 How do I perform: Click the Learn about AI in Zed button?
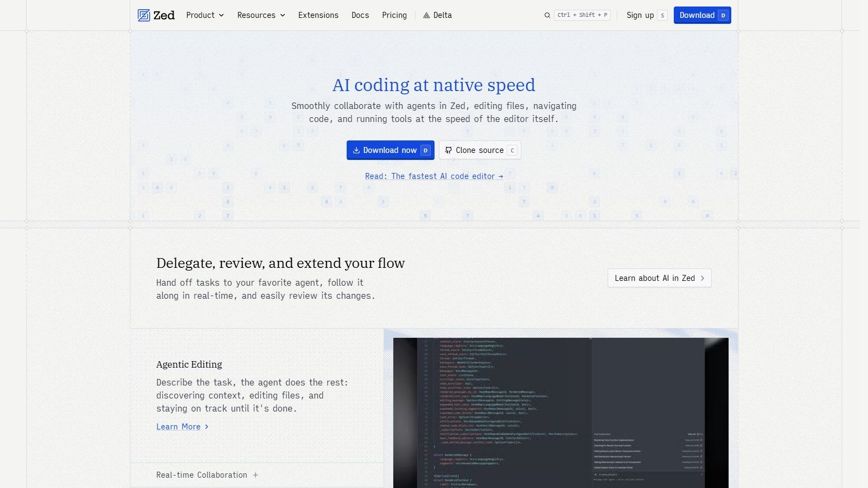tap(660, 278)
